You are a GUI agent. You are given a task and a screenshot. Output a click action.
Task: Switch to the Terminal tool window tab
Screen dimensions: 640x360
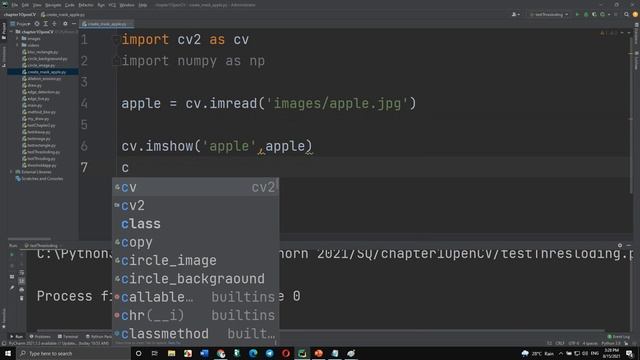tap(68, 337)
